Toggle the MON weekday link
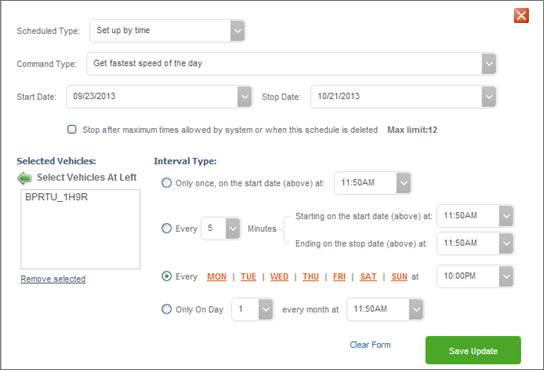Screen dimensions: 544x370 216,277
